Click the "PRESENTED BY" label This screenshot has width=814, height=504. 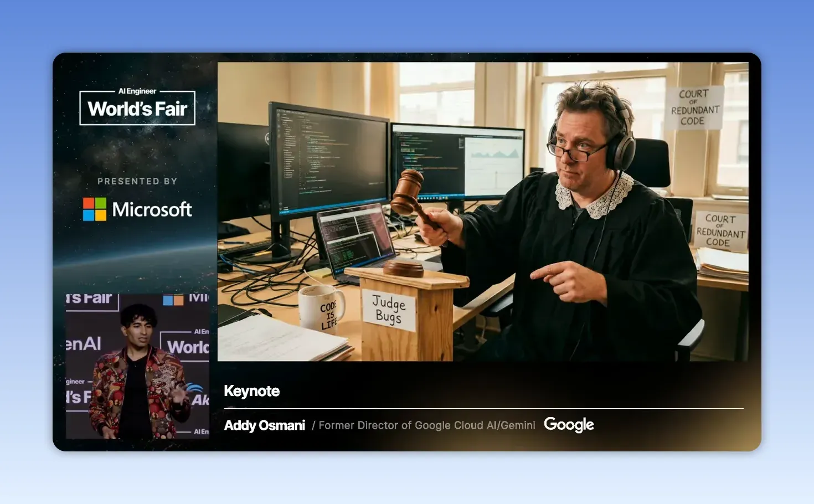(137, 181)
